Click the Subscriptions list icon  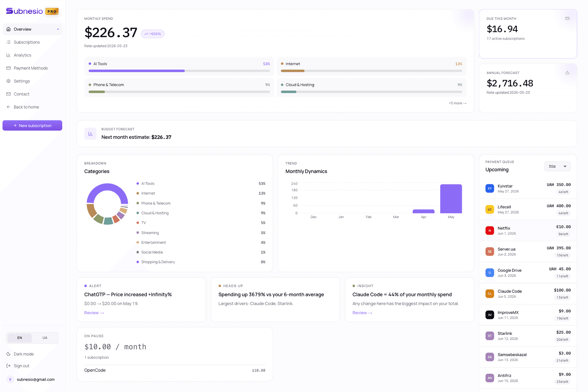(9, 42)
